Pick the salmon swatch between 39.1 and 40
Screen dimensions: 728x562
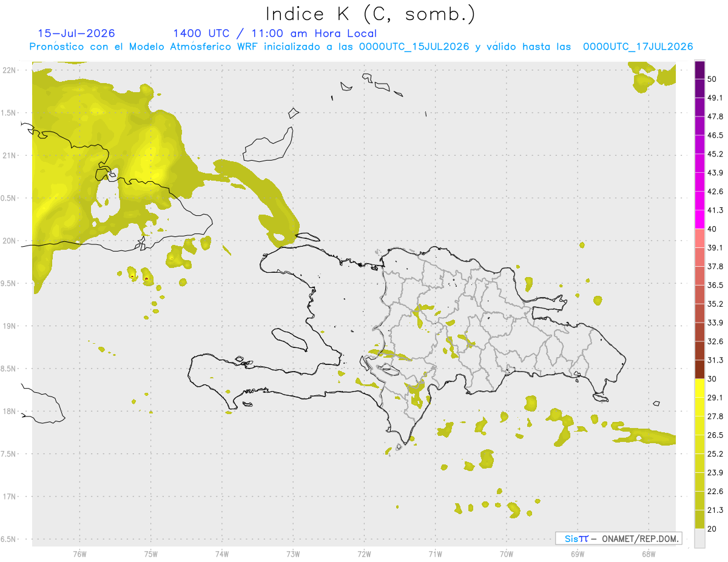699,238
